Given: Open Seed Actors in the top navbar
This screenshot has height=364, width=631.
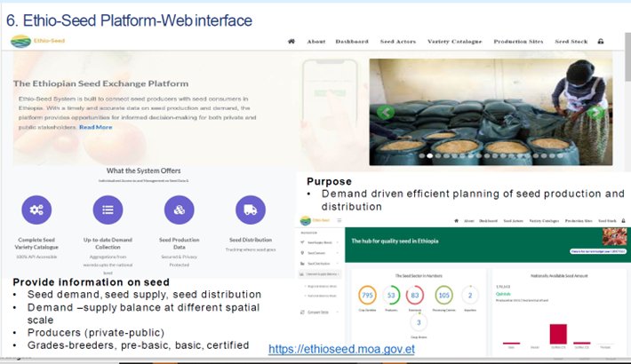Looking at the screenshot, I should point(398,42).
